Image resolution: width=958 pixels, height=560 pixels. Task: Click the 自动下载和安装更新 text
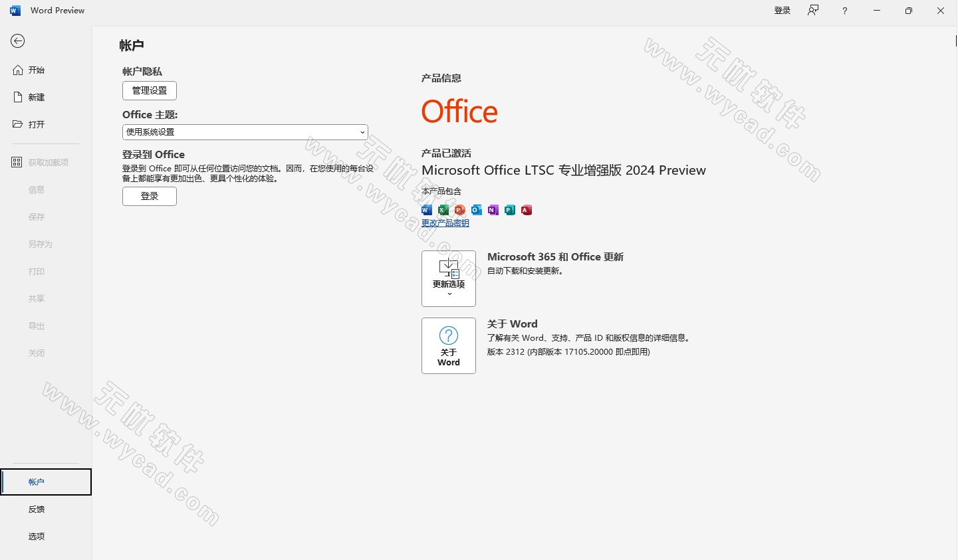(526, 271)
